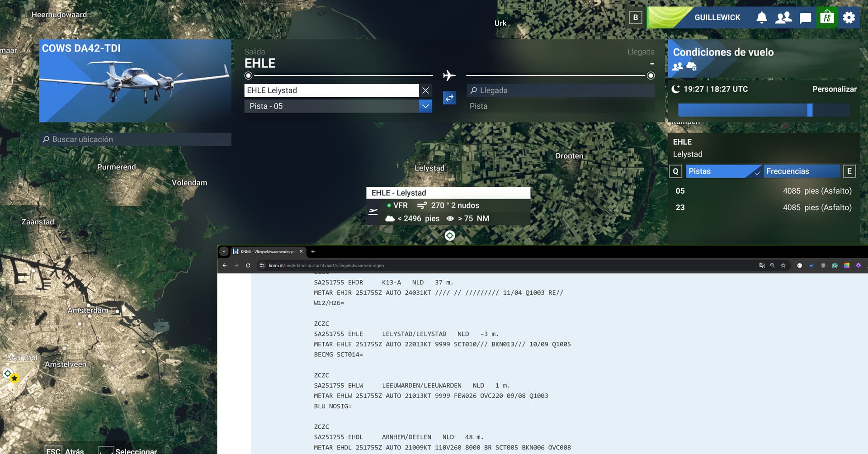Click the multiplayer icon under Condiciones de vuelo
The height and width of the screenshot is (454, 868).
click(677, 66)
